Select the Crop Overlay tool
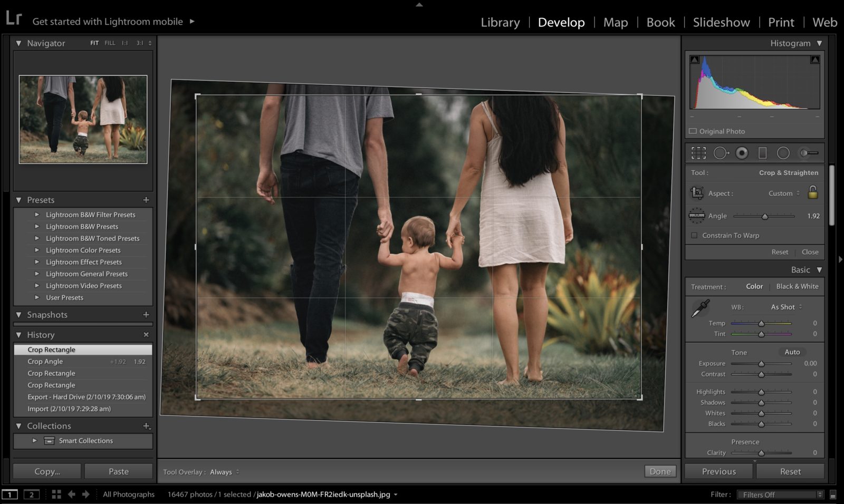Image resolution: width=844 pixels, height=504 pixels. 698,153
